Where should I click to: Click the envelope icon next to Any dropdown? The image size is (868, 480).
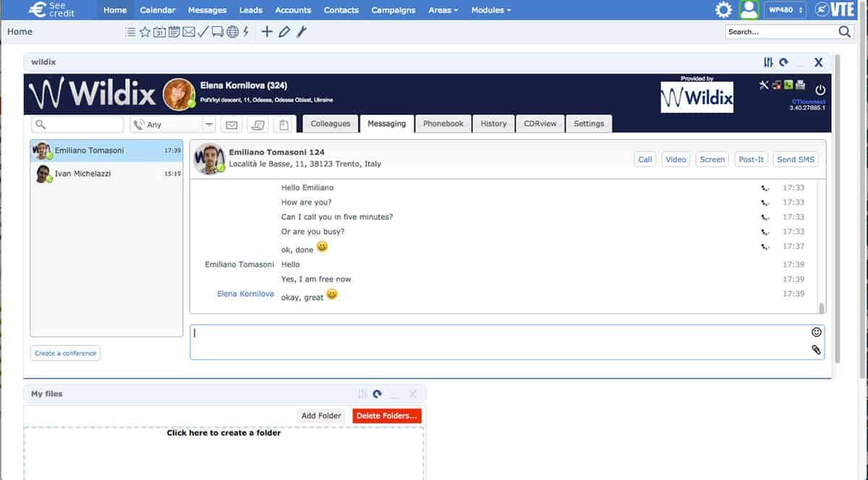(x=231, y=125)
